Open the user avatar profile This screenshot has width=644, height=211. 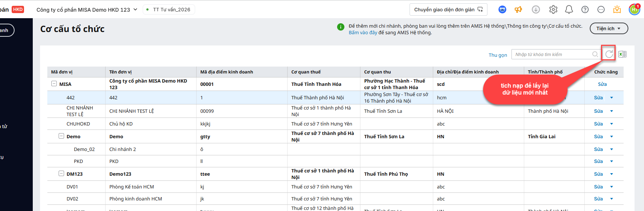635,9
